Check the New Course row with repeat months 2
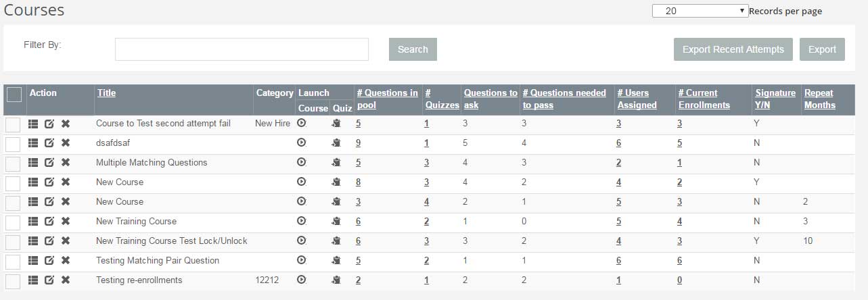 [x=13, y=203]
